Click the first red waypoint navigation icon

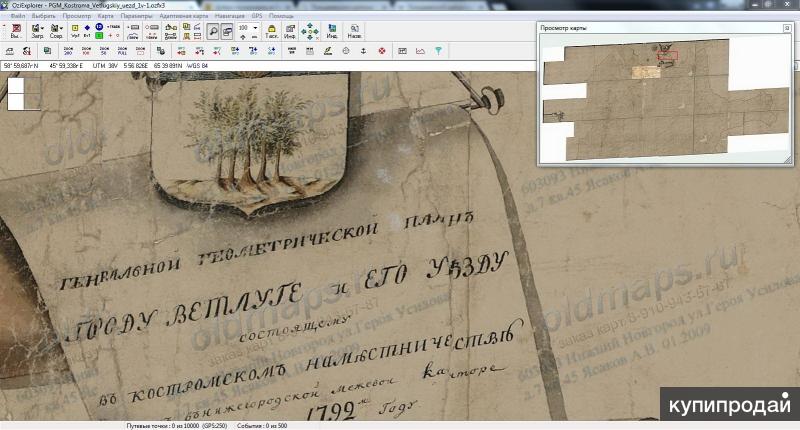click(181, 50)
